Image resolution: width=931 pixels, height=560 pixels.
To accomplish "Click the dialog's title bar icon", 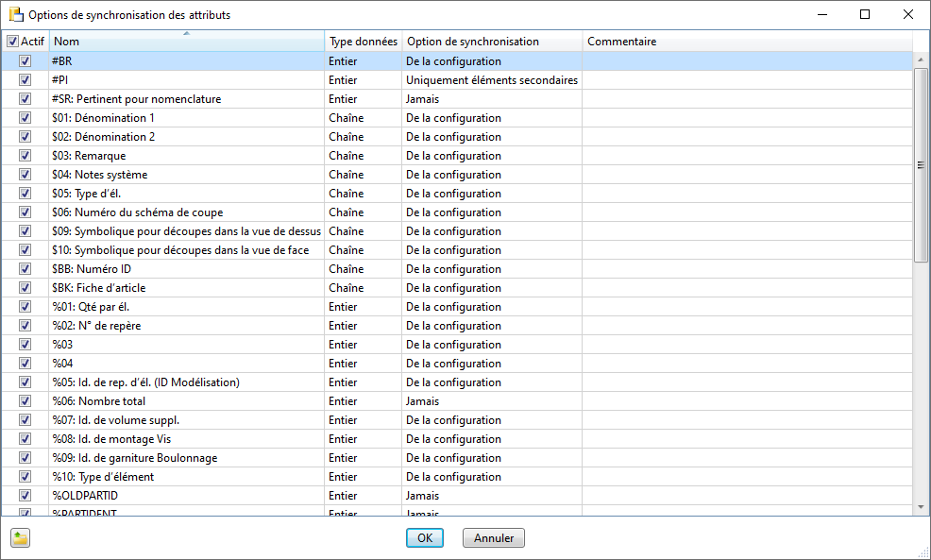I will click(16, 15).
